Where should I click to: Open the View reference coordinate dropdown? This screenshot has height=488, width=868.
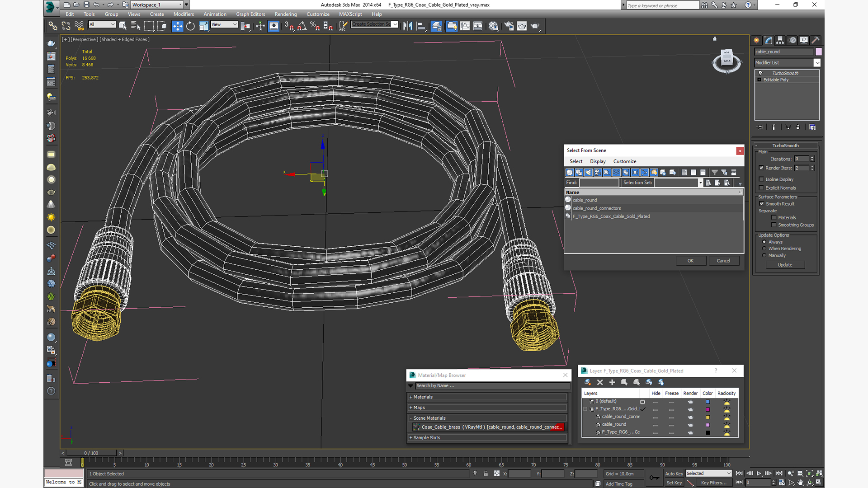coord(224,24)
